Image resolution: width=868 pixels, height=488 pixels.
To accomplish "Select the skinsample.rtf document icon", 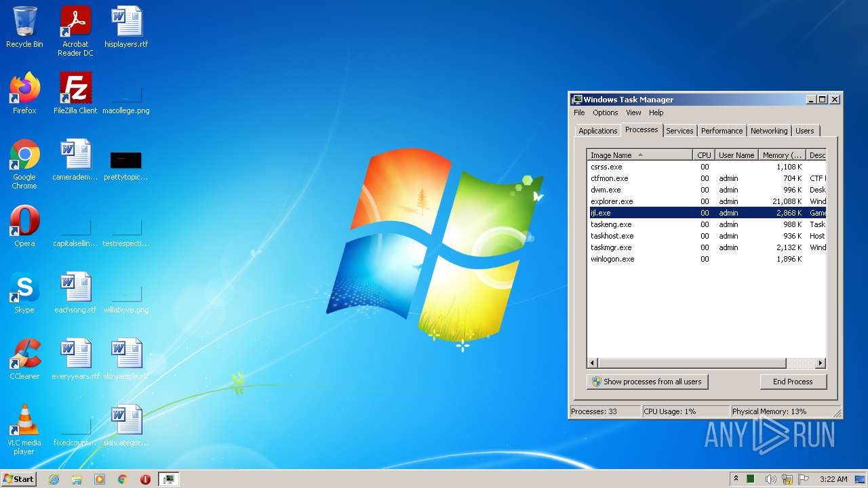I will pos(126,359).
